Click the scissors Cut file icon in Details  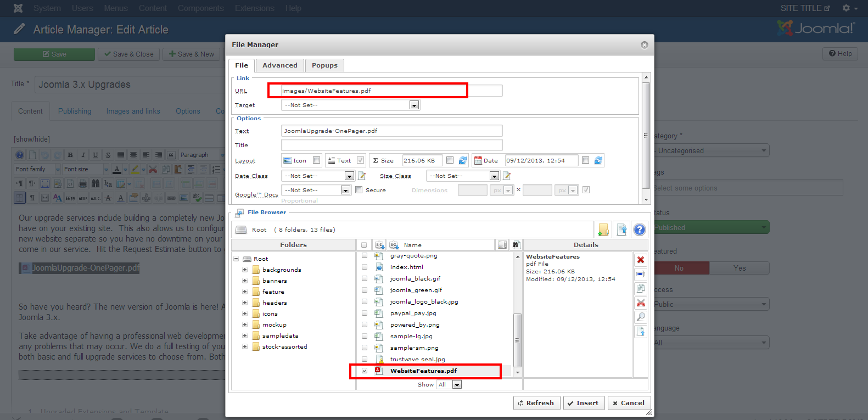(x=640, y=303)
